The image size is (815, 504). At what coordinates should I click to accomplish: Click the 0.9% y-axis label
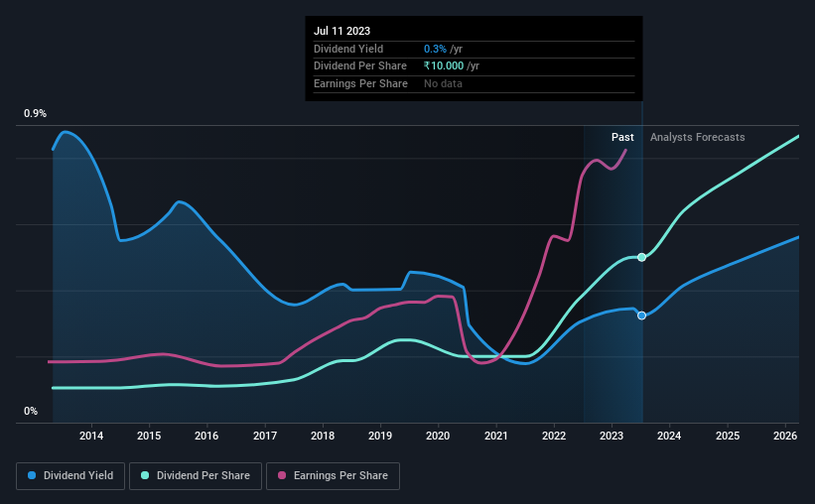[35, 113]
